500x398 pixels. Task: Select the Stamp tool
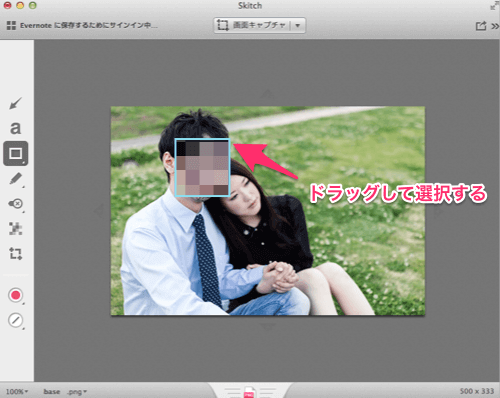15,204
